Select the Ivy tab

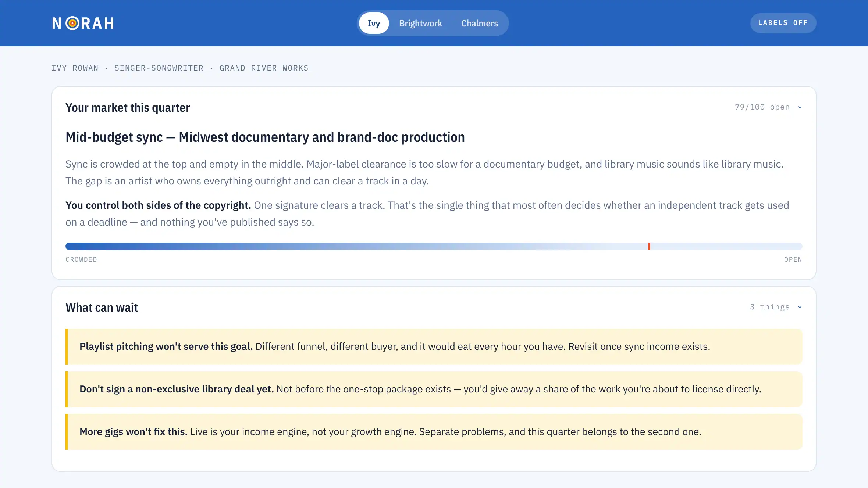(374, 23)
